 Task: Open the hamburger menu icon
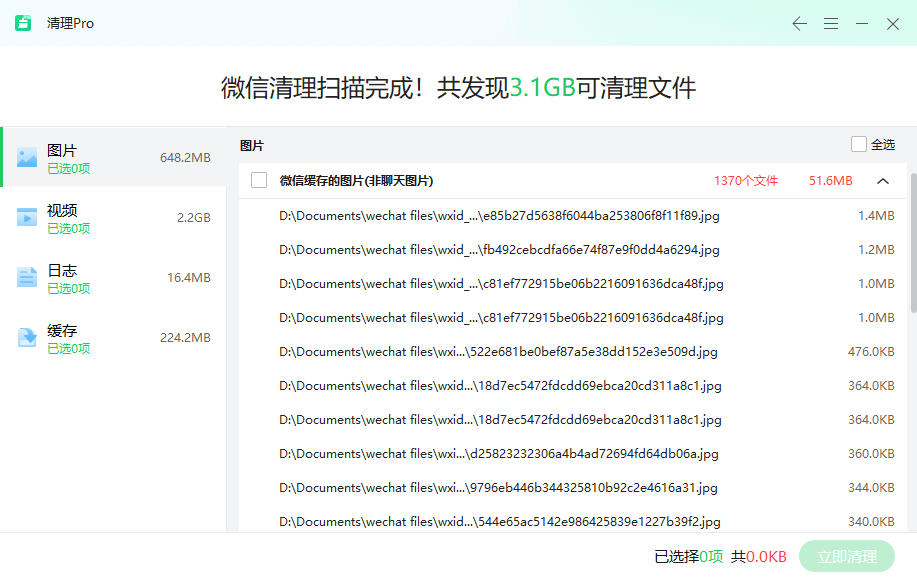[x=830, y=23]
